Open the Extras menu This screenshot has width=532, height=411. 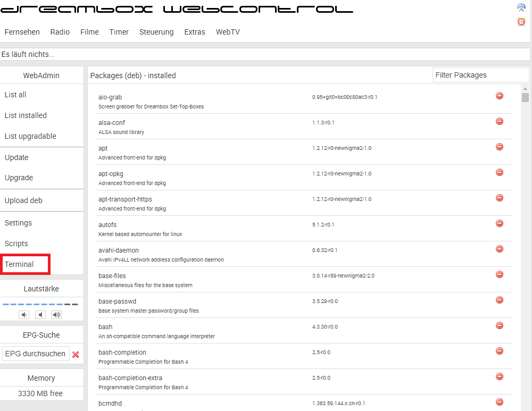(195, 32)
